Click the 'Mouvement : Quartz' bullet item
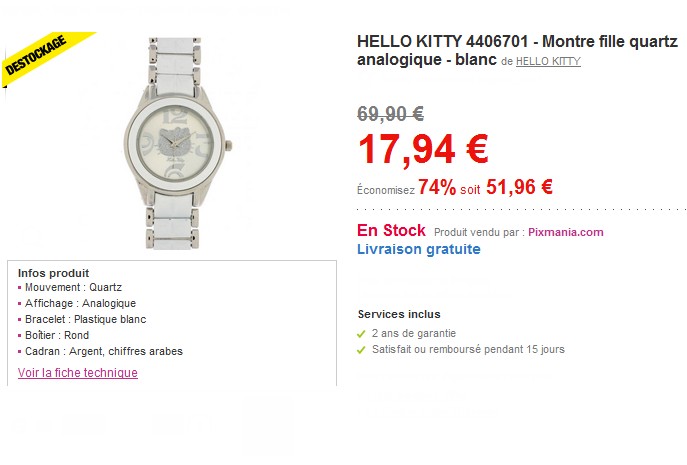Screen dimensions: 687x465 (x=73, y=288)
